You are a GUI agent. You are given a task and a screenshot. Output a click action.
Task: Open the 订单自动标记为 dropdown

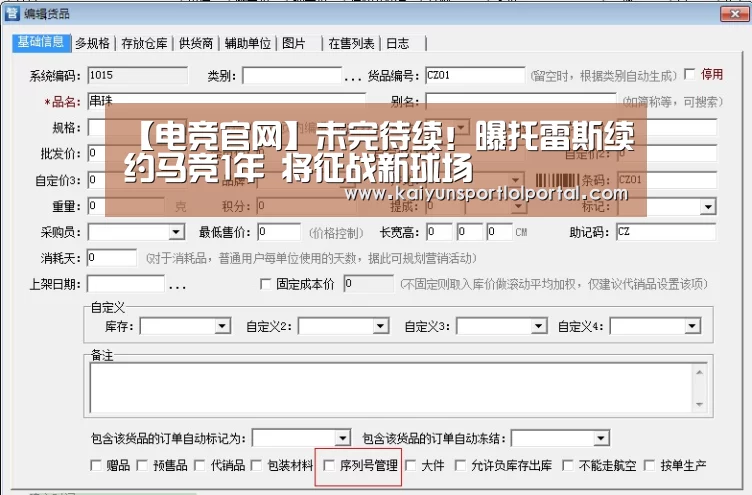pos(342,438)
